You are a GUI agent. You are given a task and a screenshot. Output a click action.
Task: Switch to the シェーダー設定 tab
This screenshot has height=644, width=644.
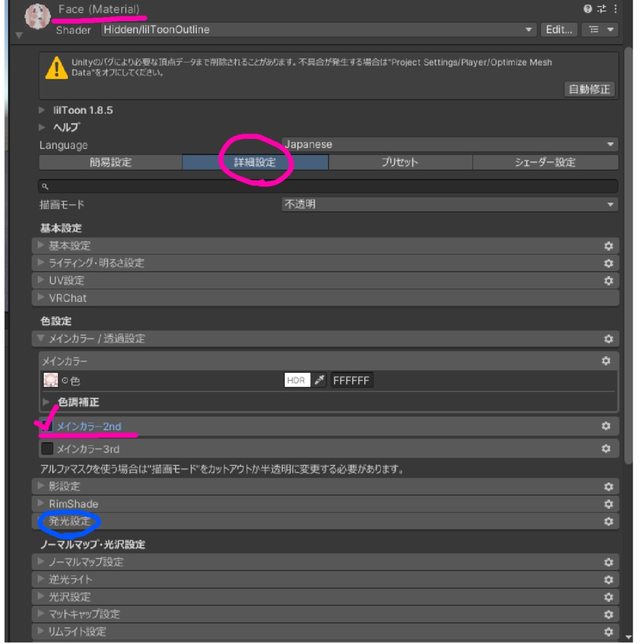545,162
